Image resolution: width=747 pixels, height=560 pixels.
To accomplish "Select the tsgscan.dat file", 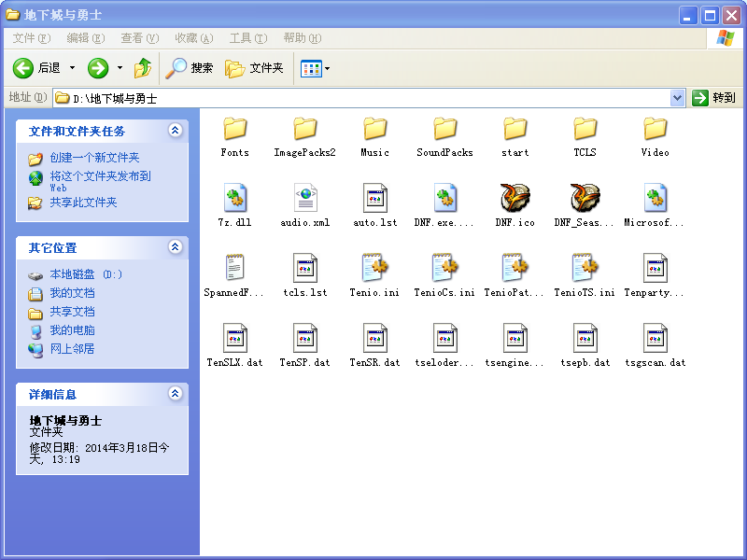I will pos(655,346).
